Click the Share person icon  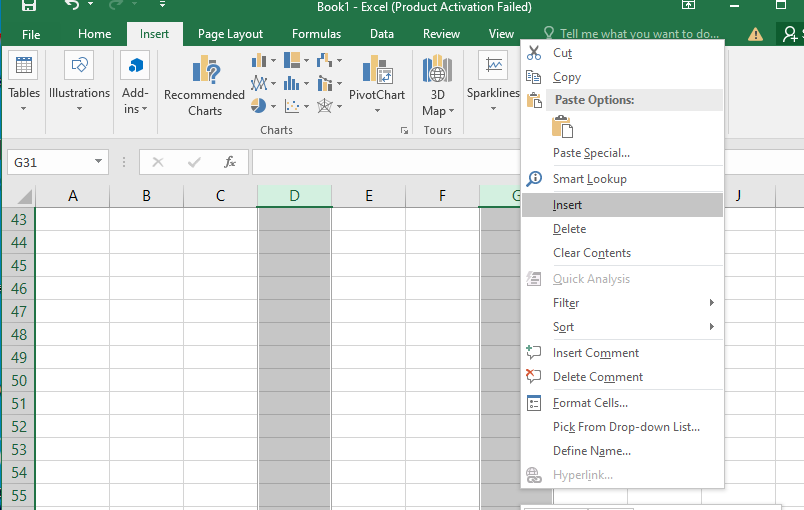click(792, 34)
